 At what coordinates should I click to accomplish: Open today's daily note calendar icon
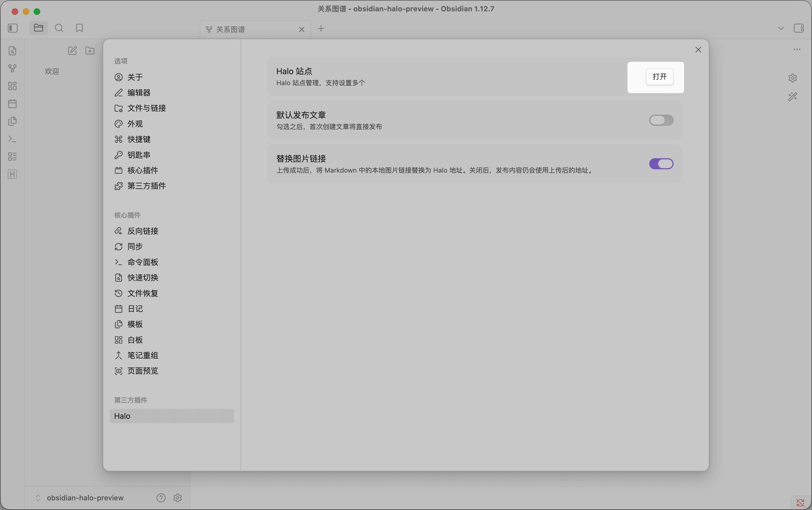[12, 103]
